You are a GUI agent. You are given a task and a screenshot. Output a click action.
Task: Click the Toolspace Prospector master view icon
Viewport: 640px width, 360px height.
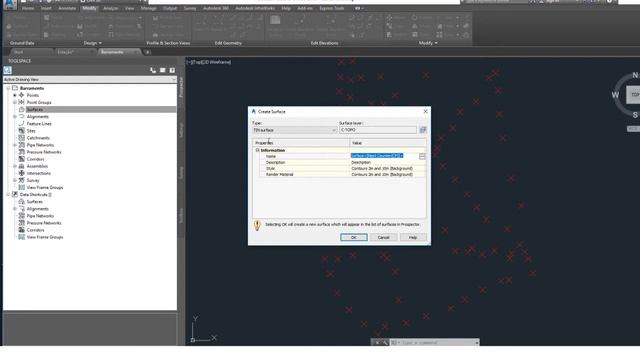pyautogui.click(x=8, y=70)
